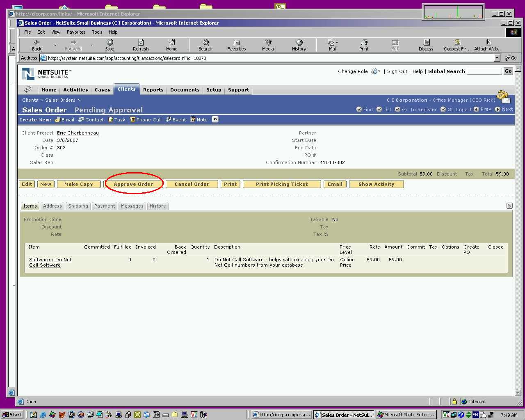Open the Favorites menu

[x=76, y=32]
